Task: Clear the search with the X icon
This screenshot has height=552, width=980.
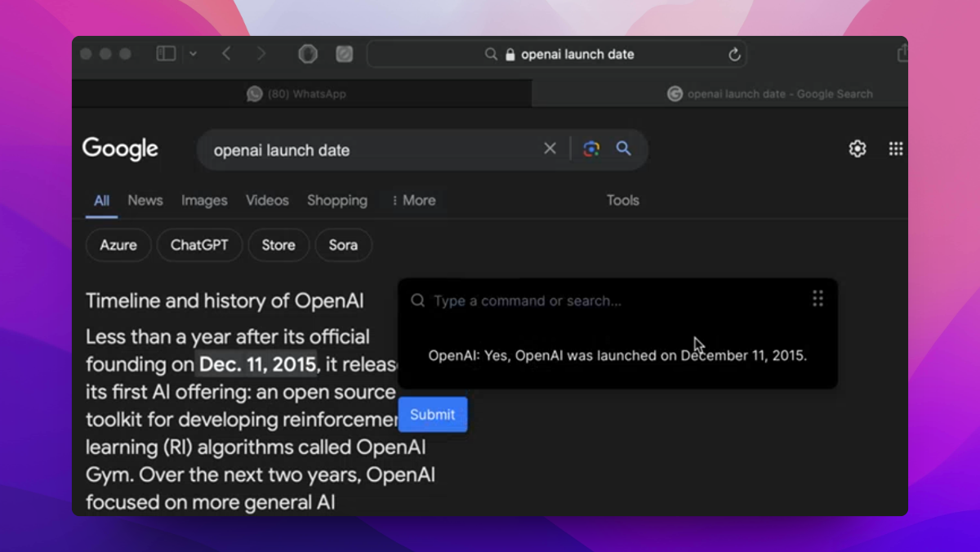Action: pyautogui.click(x=550, y=149)
